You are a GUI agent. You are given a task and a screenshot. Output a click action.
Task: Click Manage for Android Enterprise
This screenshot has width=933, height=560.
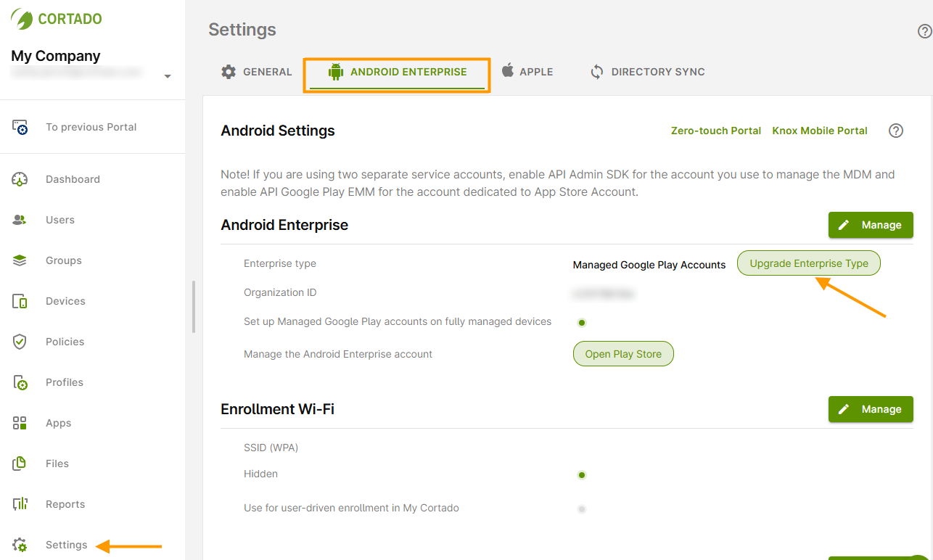[x=871, y=225]
